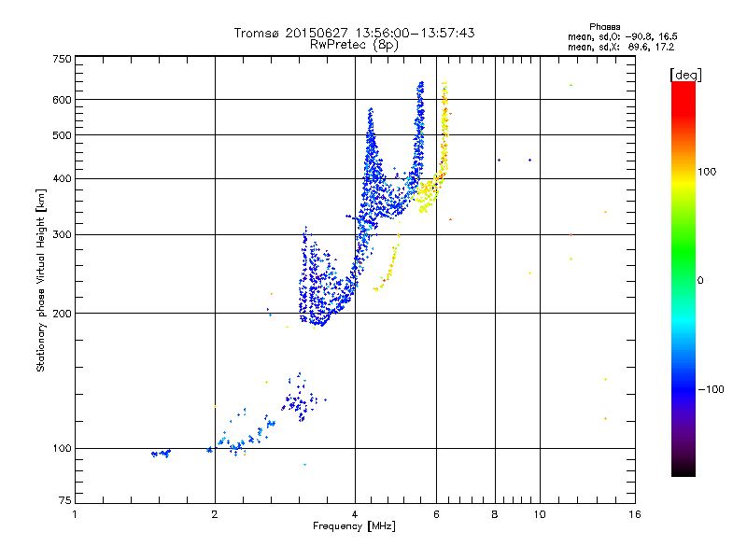Image resolution: width=747 pixels, height=560 pixels.
Task: Click the y-axis tick label '500'
Action: pyautogui.click(x=62, y=135)
